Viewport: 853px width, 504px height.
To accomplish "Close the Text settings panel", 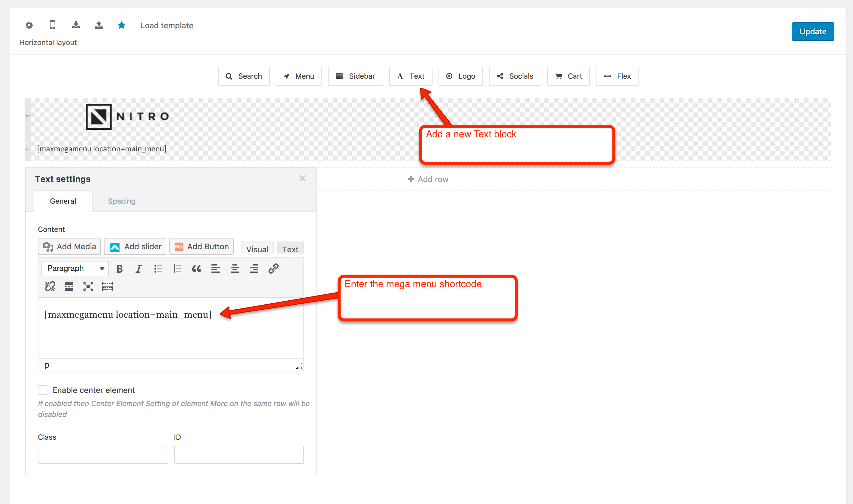I will (x=302, y=178).
